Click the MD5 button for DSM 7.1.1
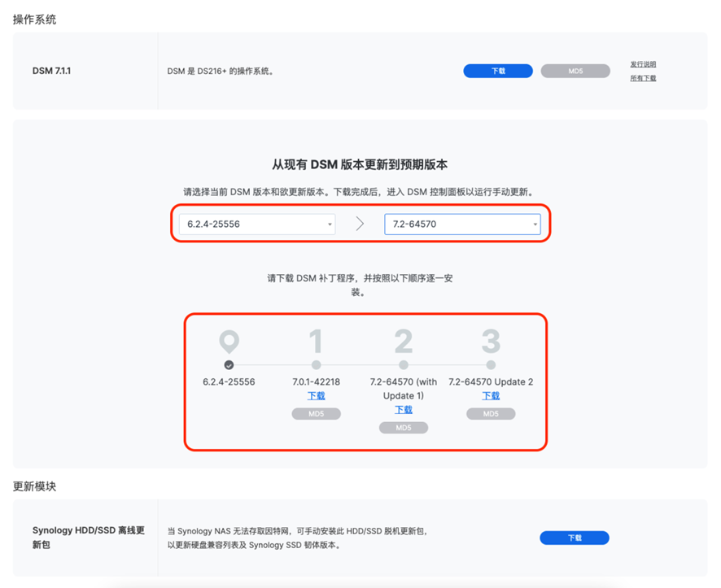Screen dimensions: 721x588 pos(575,71)
